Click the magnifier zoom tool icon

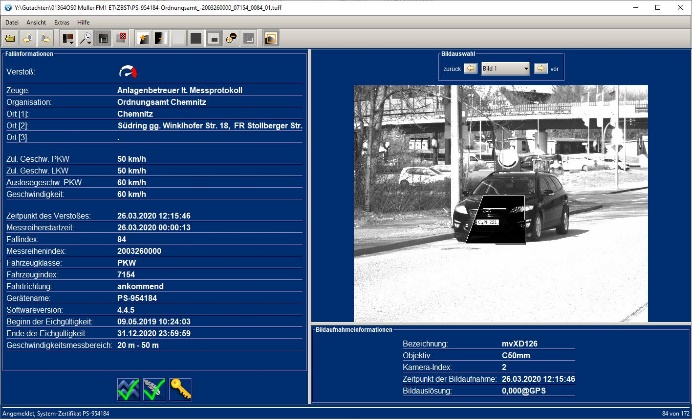(x=85, y=38)
